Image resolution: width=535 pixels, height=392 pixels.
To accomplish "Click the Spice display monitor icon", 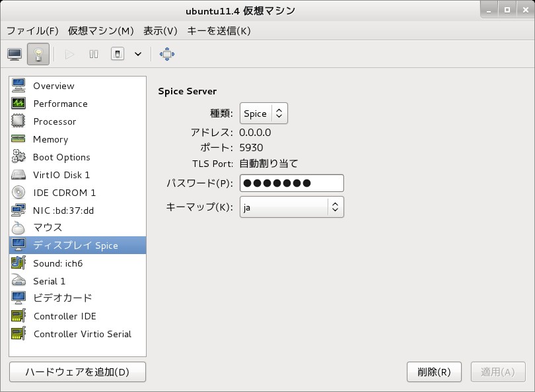I will [x=18, y=245].
